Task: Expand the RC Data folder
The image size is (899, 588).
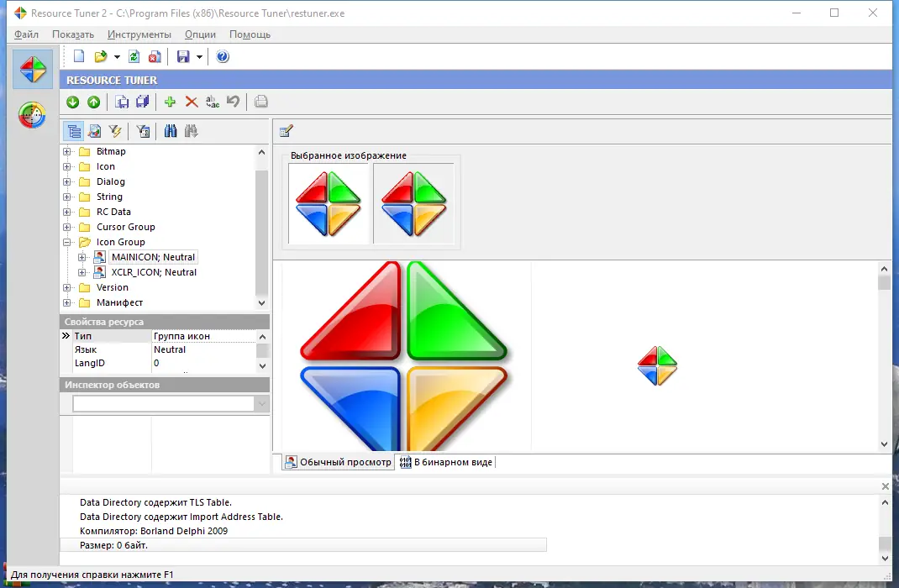Action: tap(67, 212)
